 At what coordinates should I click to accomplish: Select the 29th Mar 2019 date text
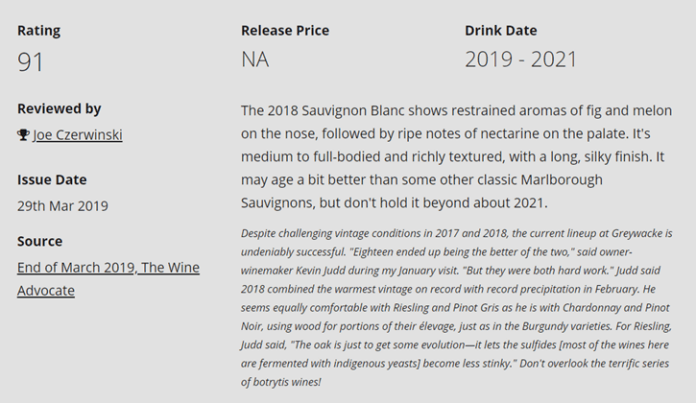point(63,206)
